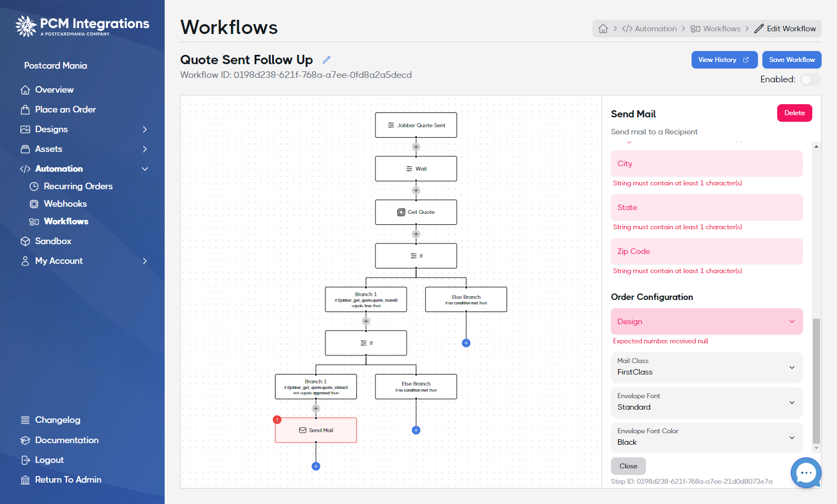Click the red error badge on Send Mail

coord(277,420)
